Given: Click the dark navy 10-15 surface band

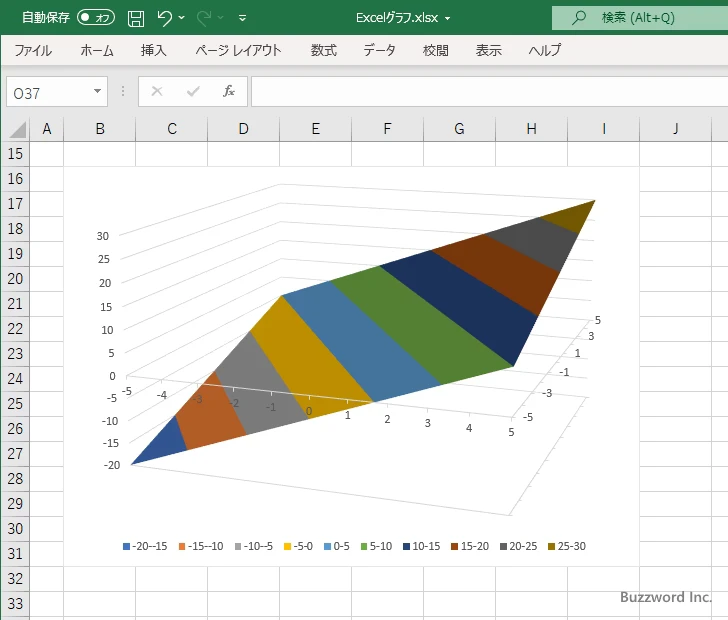Looking at the screenshot, I should tap(474, 304).
